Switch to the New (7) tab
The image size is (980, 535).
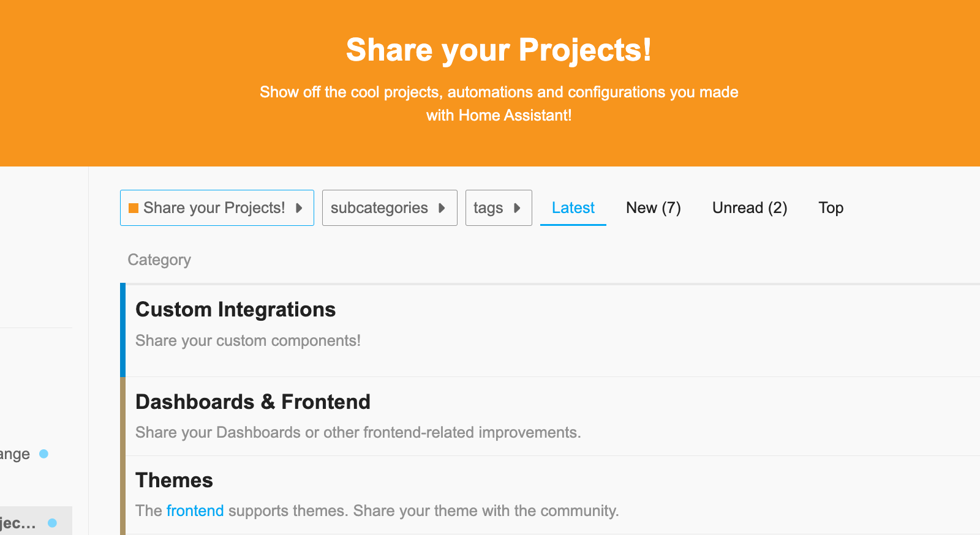pyautogui.click(x=653, y=208)
